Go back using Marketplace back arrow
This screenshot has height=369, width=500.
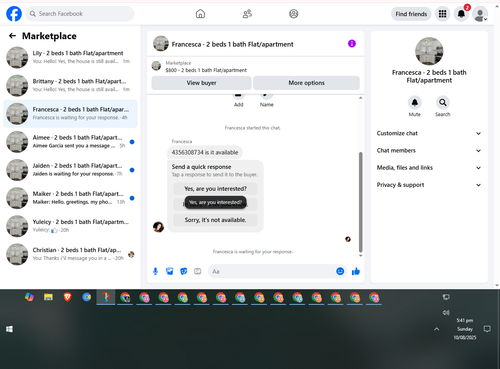click(12, 36)
